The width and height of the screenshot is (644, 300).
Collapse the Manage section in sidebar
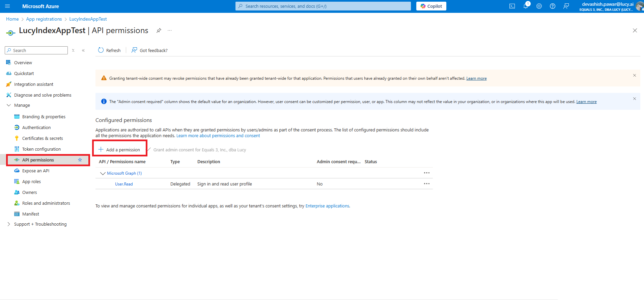(9, 105)
